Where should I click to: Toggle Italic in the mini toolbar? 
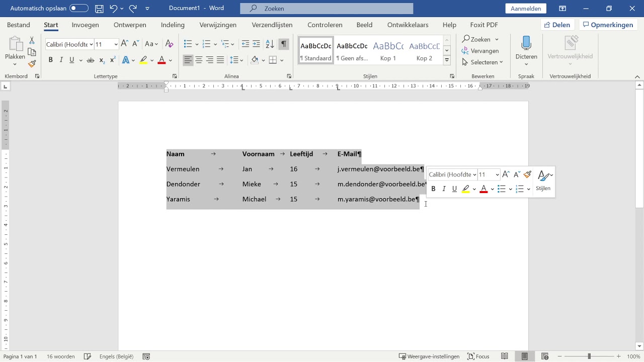click(444, 189)
